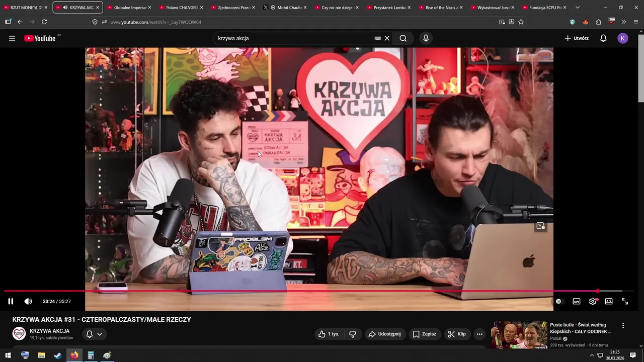The height and width of the screenshot is (362, 644).
Task: Open the purple K account avatar
Action: coord(623,38)
